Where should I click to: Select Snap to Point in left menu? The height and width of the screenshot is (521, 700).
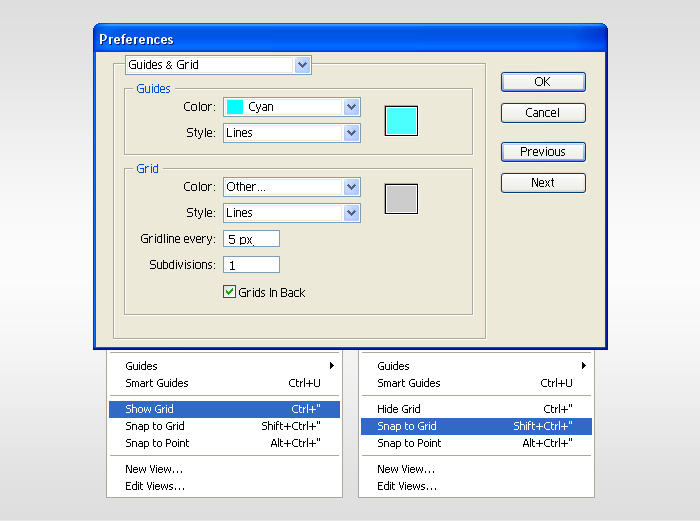225,443
